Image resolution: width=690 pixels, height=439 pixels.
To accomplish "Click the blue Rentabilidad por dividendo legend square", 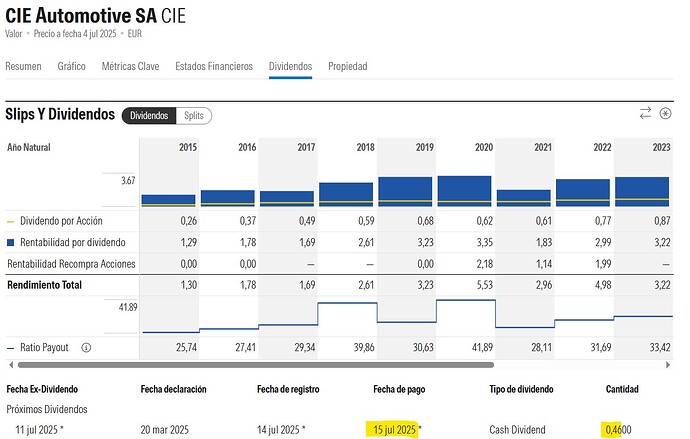I will click(x=11, y=242).
